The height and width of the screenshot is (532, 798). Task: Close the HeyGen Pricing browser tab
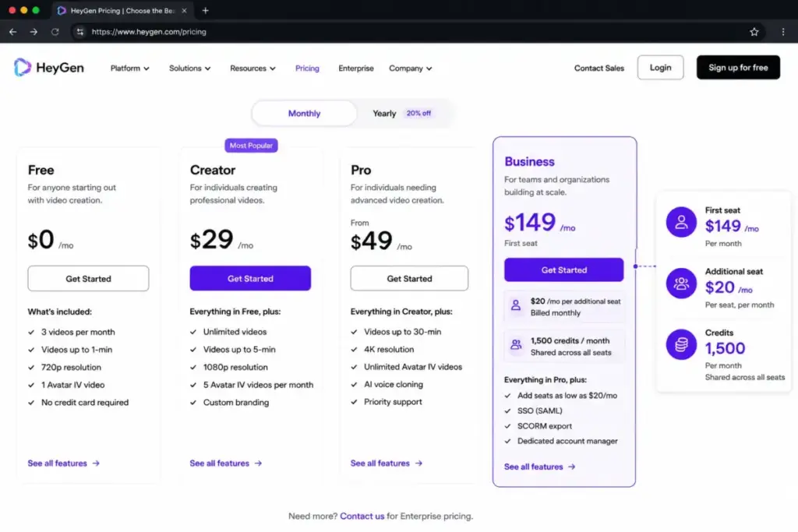(x=184, y=10)
